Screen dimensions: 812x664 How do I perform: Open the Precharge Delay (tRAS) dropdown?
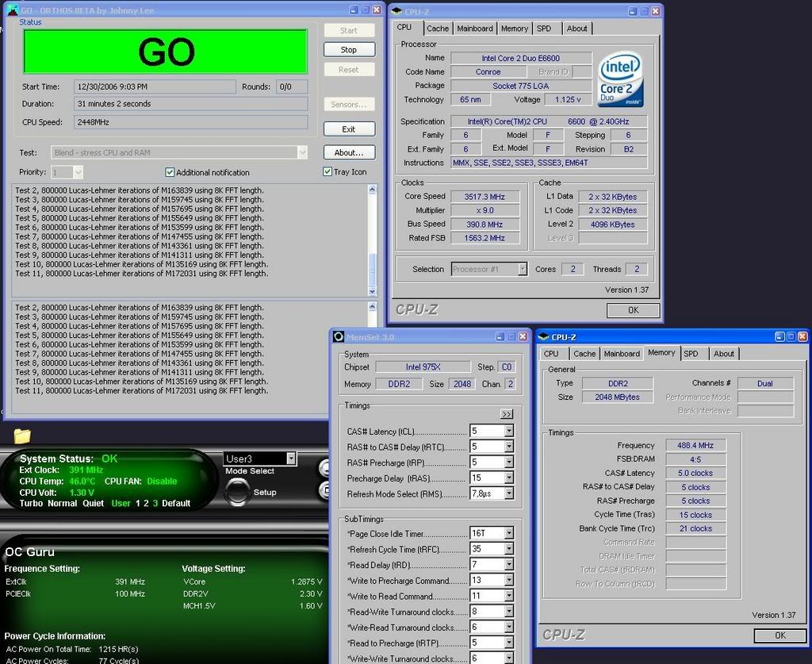(509, 478)
